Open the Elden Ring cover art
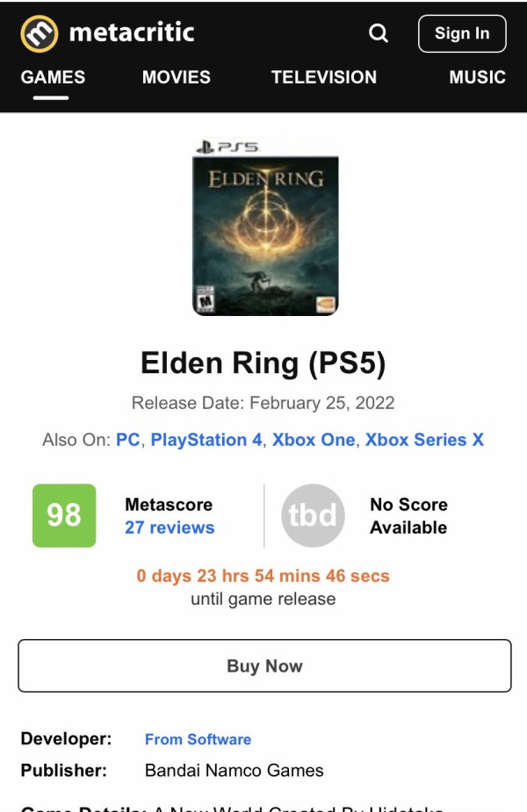 point(265,227)
